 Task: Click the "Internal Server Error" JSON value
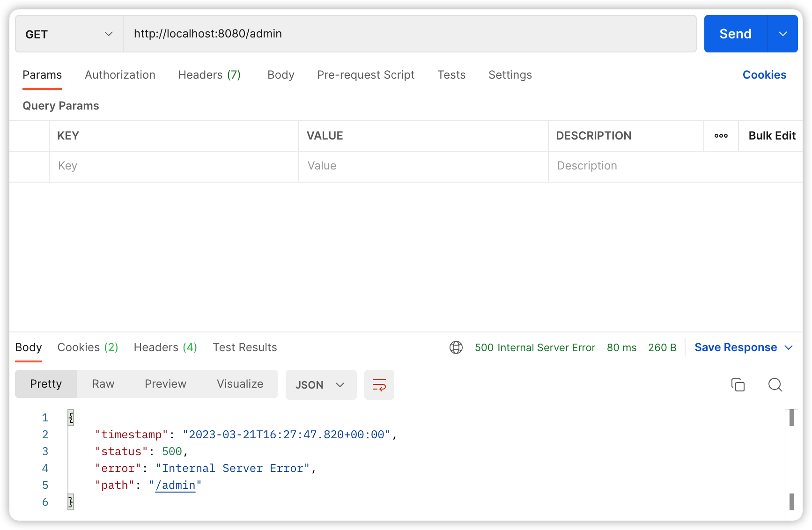click(233, 469)
